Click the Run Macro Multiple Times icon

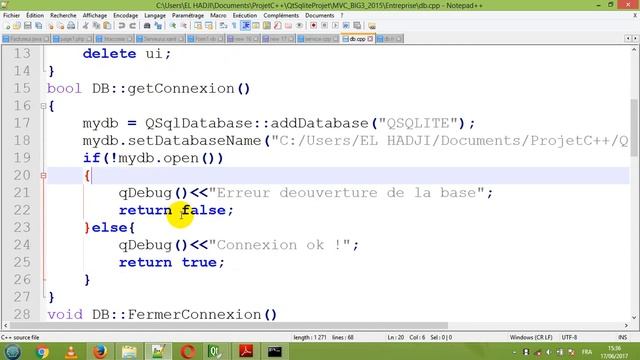coord(347,26)
